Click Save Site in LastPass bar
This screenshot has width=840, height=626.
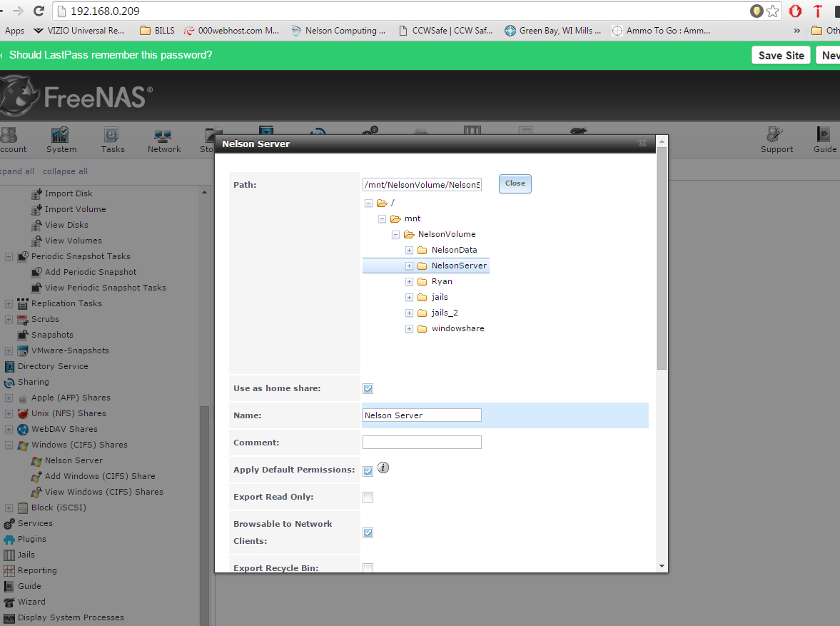[781, 56]
